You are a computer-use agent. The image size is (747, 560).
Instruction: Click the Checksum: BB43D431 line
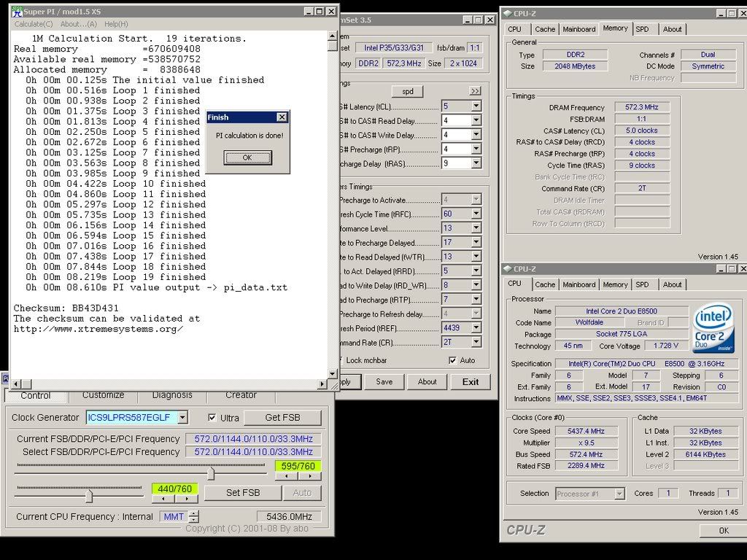66,308
